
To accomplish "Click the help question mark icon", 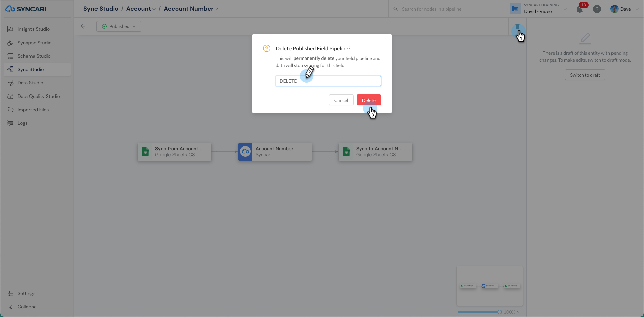I will point(597,9).
